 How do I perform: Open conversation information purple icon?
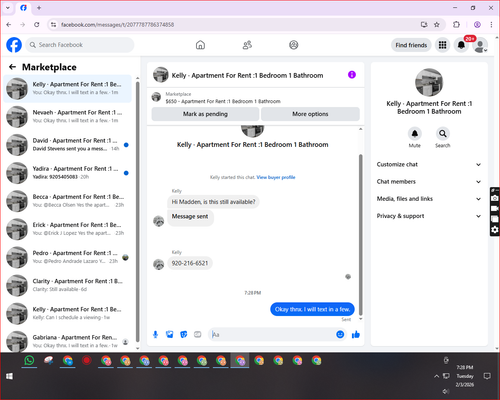pos(352,75)
